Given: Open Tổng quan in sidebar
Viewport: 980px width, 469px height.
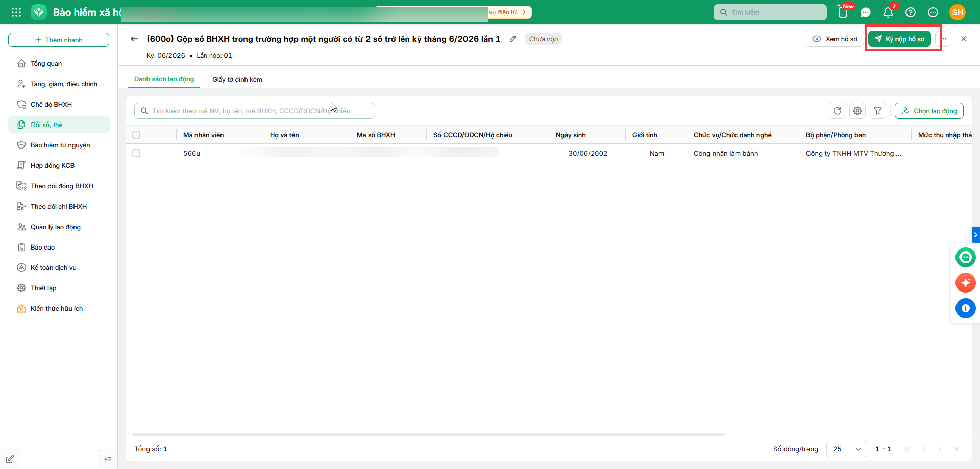Looking at the screenshot, I should (x=59, y=63).
